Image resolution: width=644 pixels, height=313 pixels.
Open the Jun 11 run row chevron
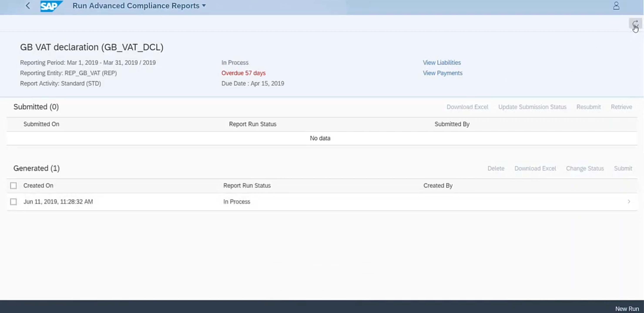coord(629,201)
